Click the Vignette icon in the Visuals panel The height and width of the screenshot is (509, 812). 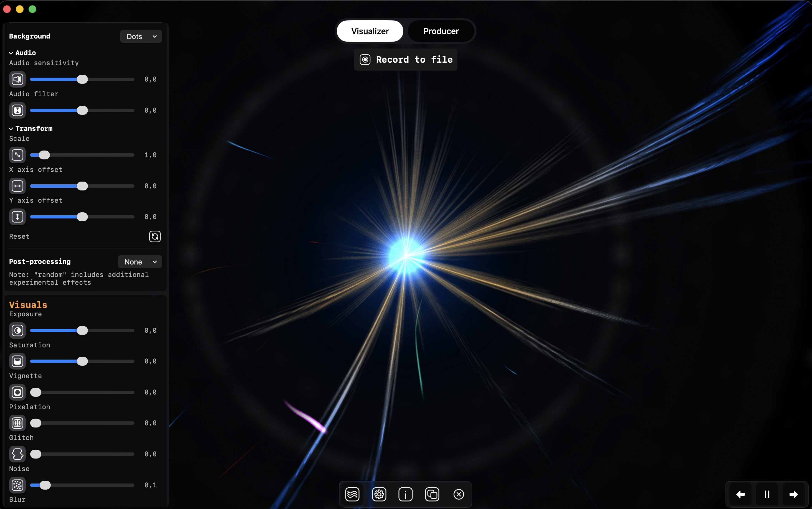17,392
